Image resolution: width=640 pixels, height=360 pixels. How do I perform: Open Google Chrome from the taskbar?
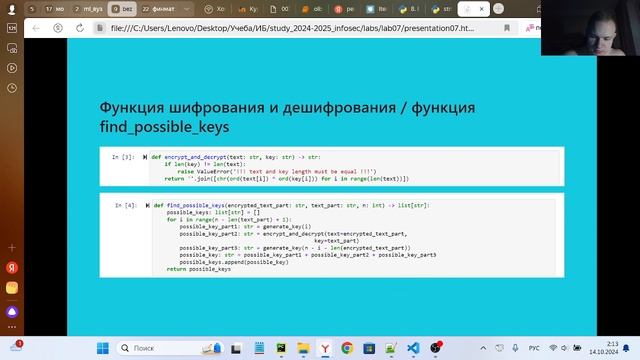coord(347,348)
